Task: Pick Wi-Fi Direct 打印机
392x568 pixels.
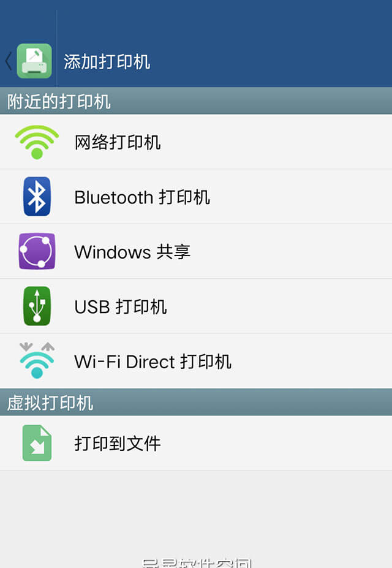Action: pyautogui.click(x=153, y=362)
